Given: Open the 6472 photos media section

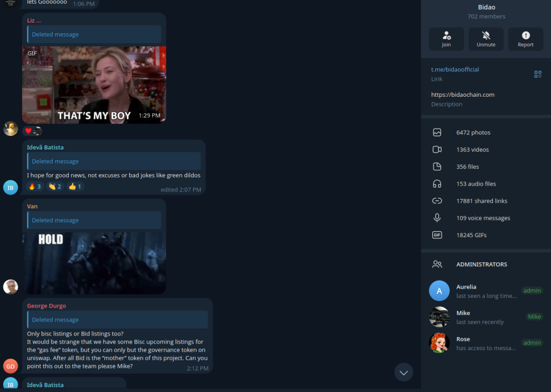Looking at the screenshot, I should coord(486,132).
